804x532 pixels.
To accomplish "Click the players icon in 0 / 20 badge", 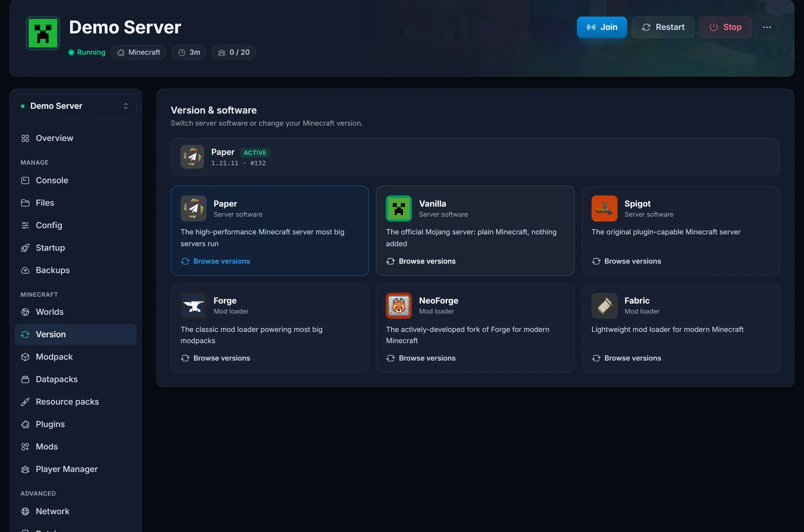I will (222, 52).
